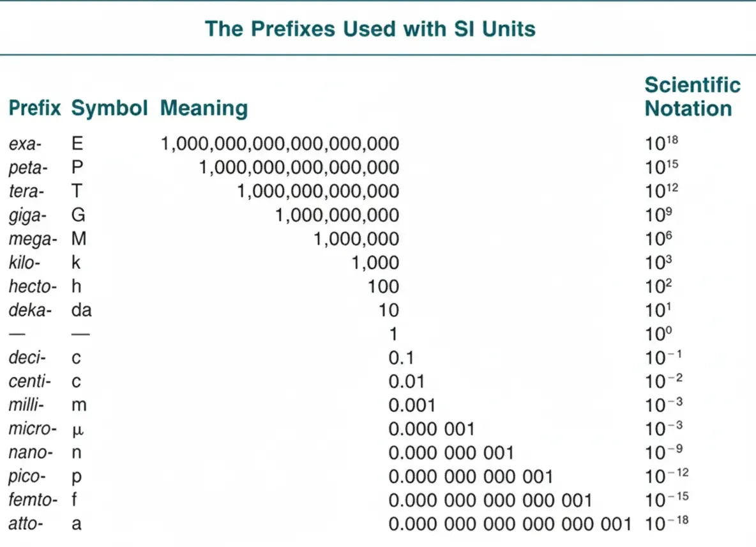Select the nano- value "0.000 000 001"
The height and width of the screenshot is (547, 756).
click(x=451, y=453)
